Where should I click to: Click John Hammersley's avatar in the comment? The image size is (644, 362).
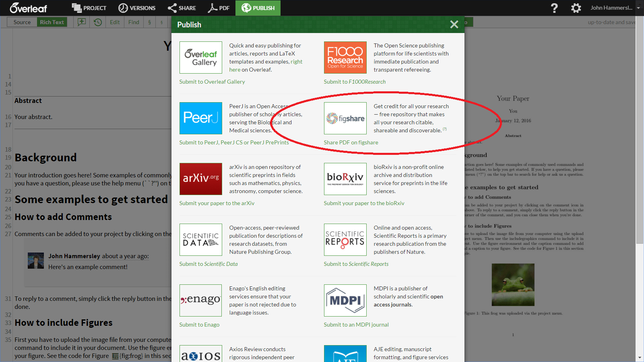click(36, 261)
